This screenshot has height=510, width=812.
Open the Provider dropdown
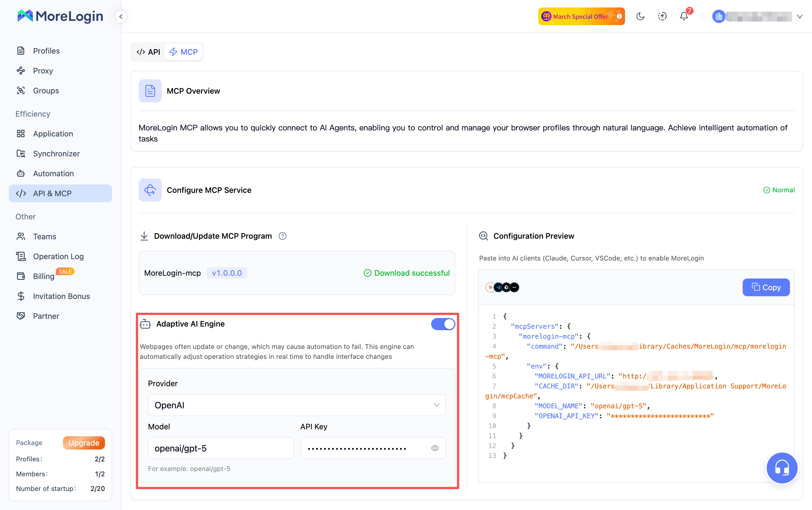click(297, 405)
